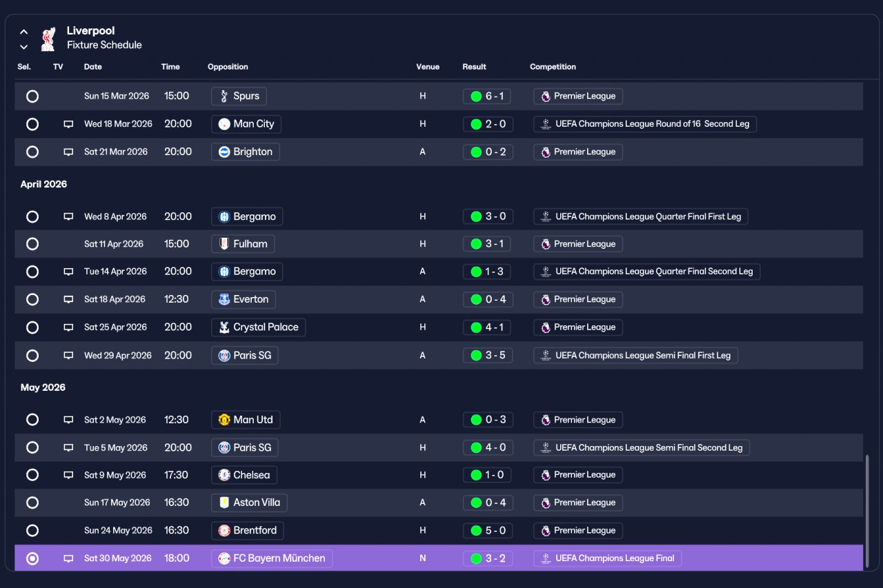Select the radio button for Man City fixture

32,124
